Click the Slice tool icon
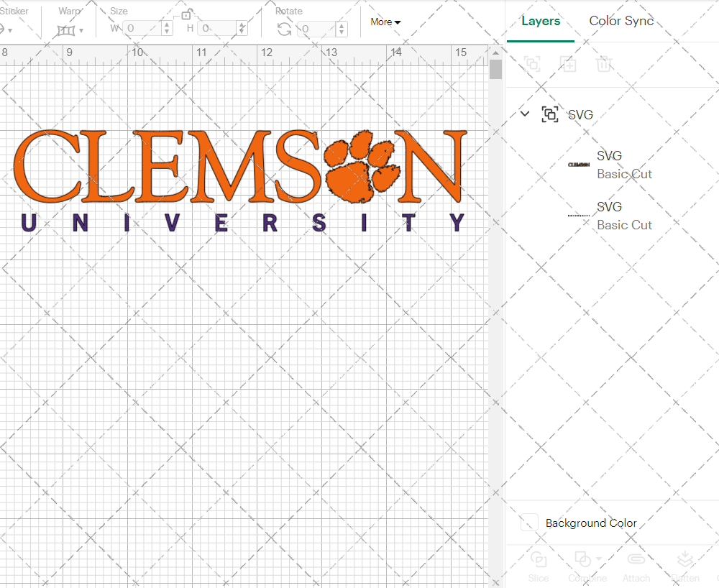 [539, 560]
